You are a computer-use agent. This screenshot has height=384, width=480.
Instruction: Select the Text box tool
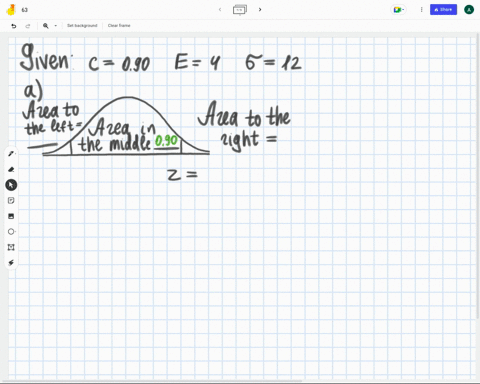pos(11,247)
